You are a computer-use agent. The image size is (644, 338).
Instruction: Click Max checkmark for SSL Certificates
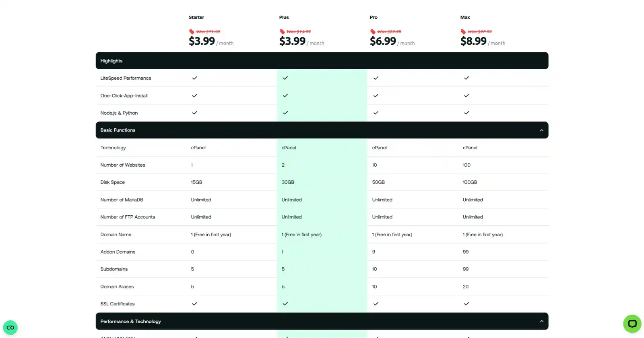pos(466,304)
